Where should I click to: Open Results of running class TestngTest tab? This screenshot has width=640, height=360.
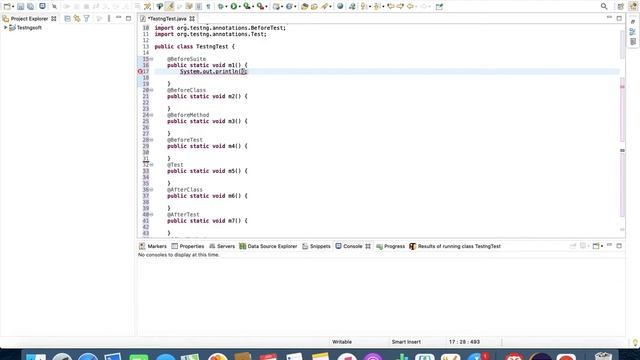click(455, 246)
